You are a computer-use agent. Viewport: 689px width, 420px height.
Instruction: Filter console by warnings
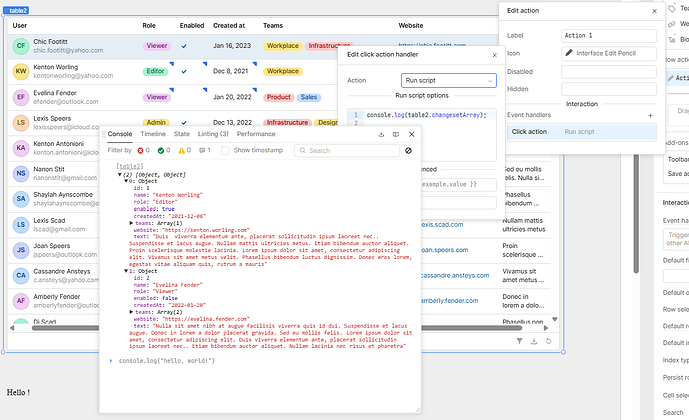click(185, 150)
